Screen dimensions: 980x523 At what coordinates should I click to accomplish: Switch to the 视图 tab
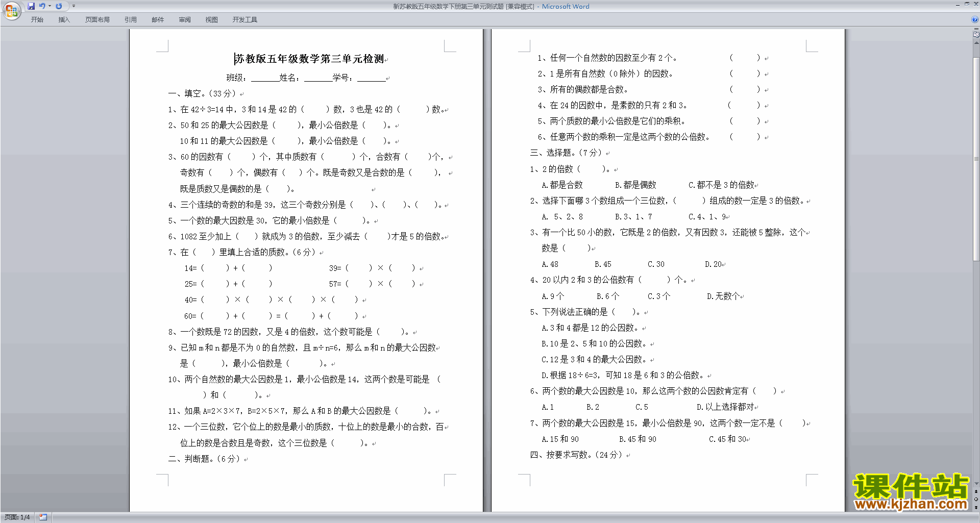pos(211,20)
